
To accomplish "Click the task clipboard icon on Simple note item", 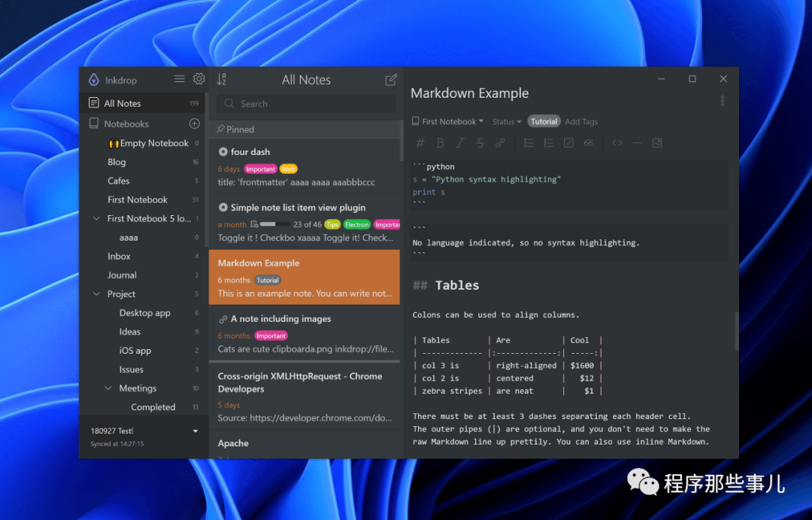I will pyautogui.click(x=254, y=224).
